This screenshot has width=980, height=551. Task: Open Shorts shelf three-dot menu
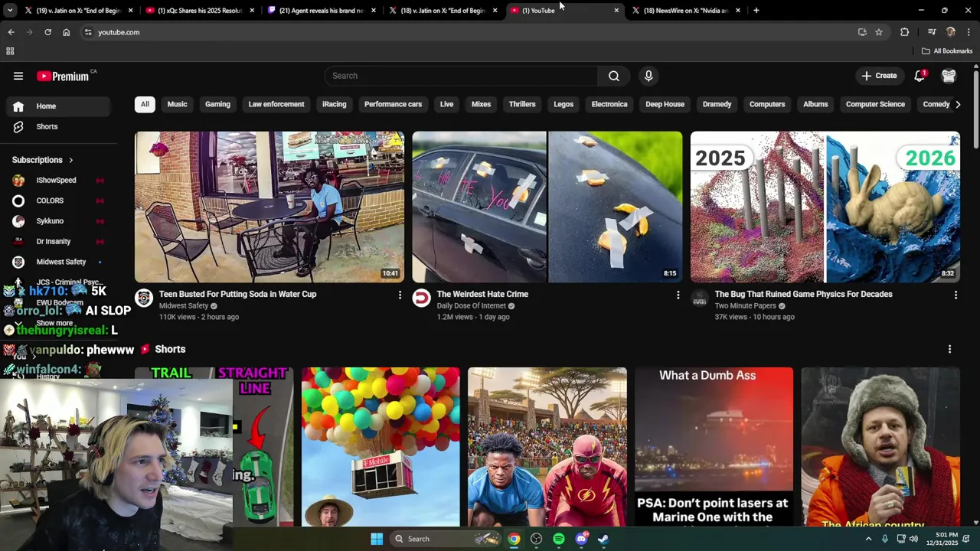coord(949,349)
